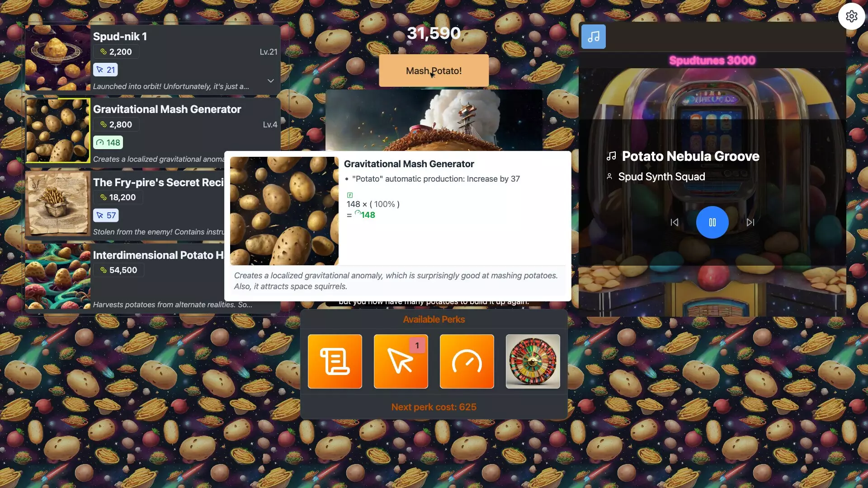Expand the Spud-nik 1 description chevron

coord(270,81)
